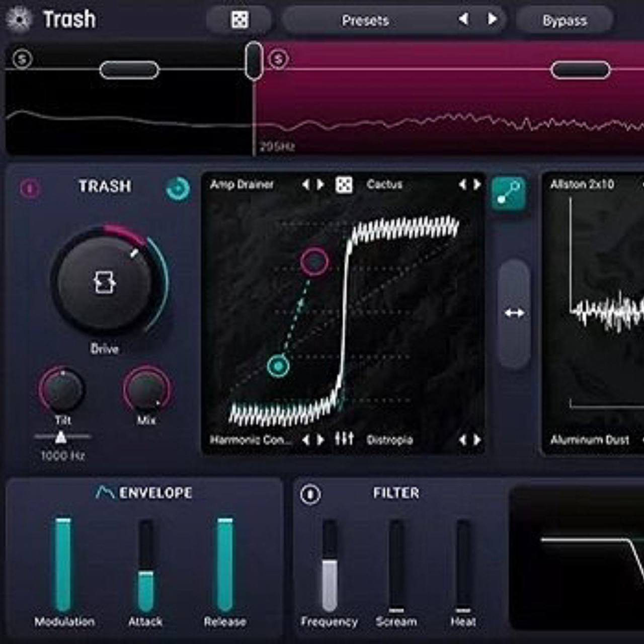Click the Envelope Attack slider
This screenshot has height=644, width=644.
click(146, 566)
